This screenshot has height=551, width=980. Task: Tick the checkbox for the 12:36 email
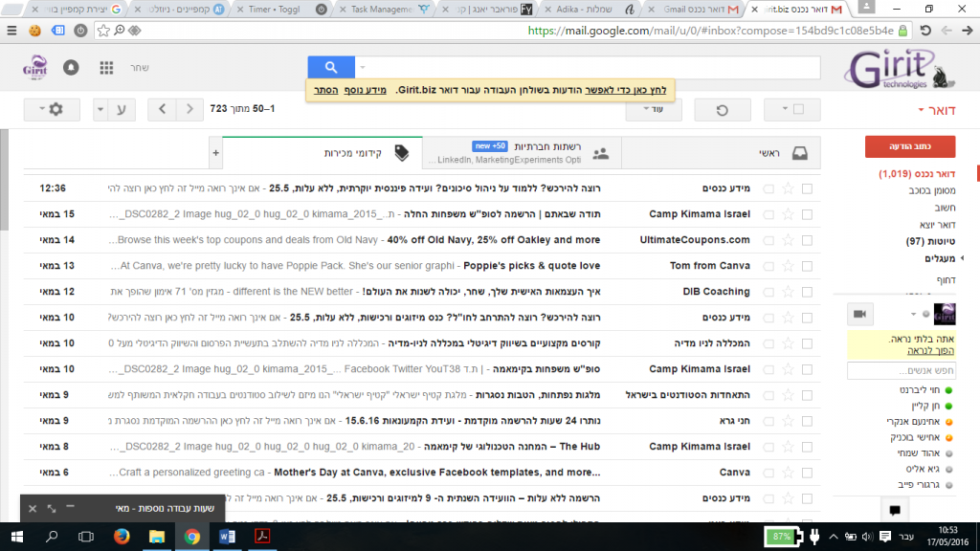point(808,188)
